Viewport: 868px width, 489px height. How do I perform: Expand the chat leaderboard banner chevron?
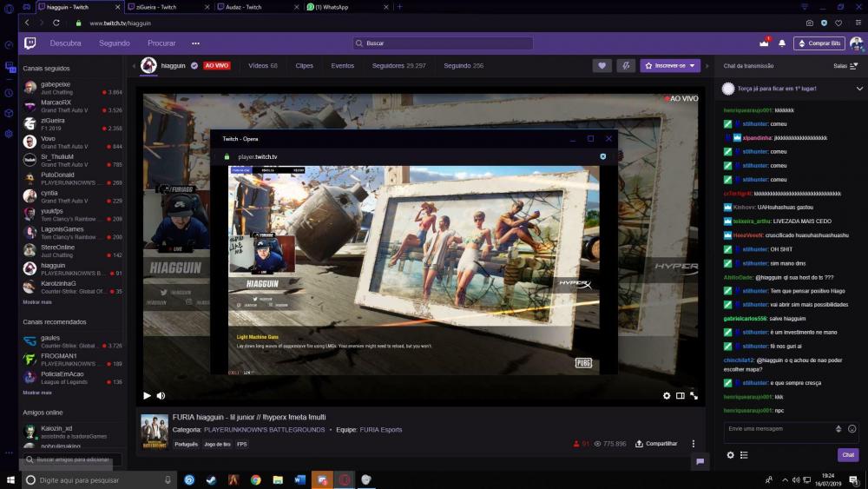pyautogui.click(x=859, y=89)
